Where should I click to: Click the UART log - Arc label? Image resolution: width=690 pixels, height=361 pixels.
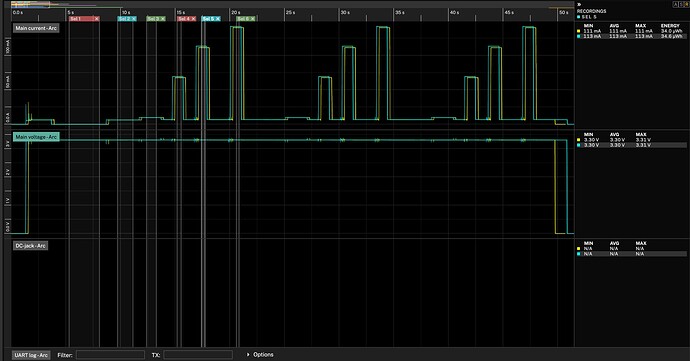tap(31, 355)
